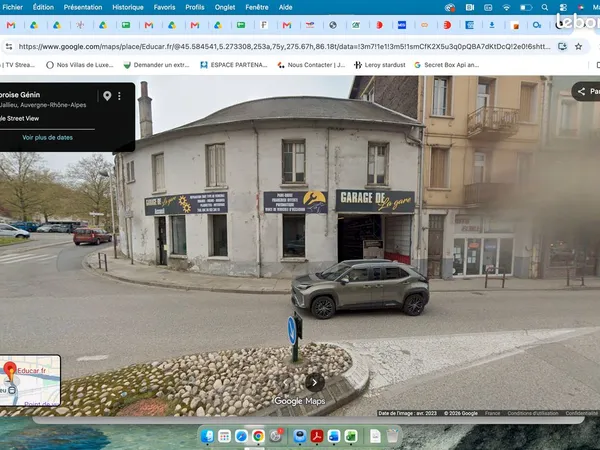Switch to the download arrow icon tab
600x450 pixels.
click(492, 25)
